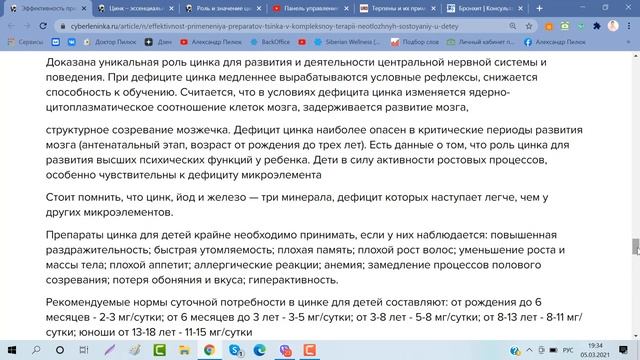Open the zoom magnifier icon in the address bar
640x360 pixels.
513,26
